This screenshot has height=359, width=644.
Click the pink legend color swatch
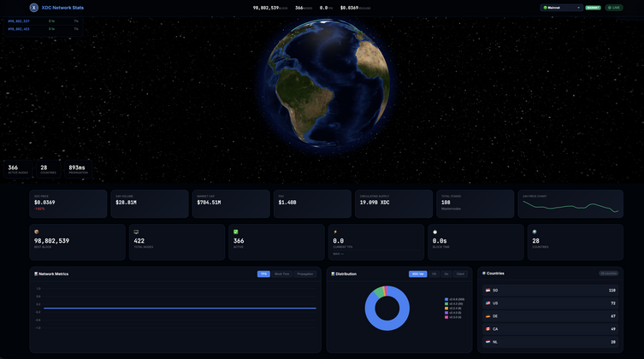(x=446, y=317)
